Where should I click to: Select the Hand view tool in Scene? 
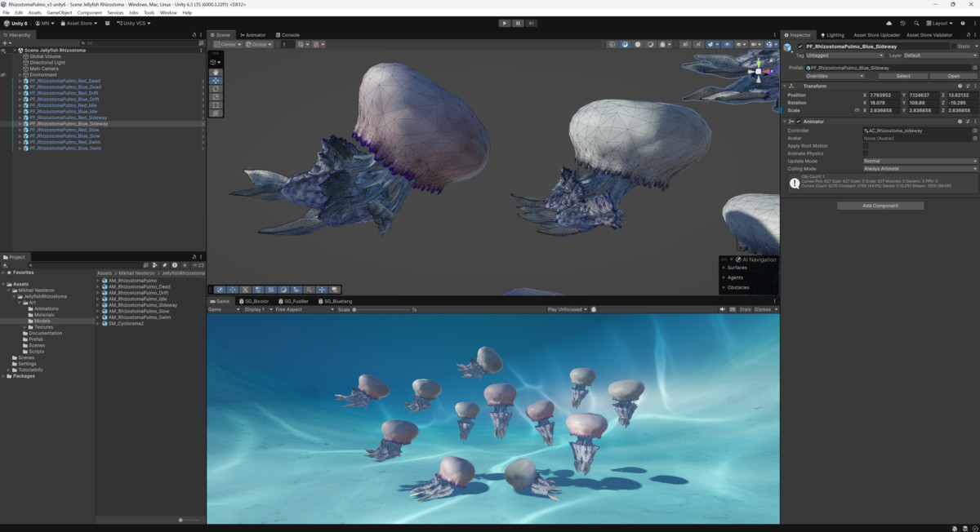coord(216,72)
